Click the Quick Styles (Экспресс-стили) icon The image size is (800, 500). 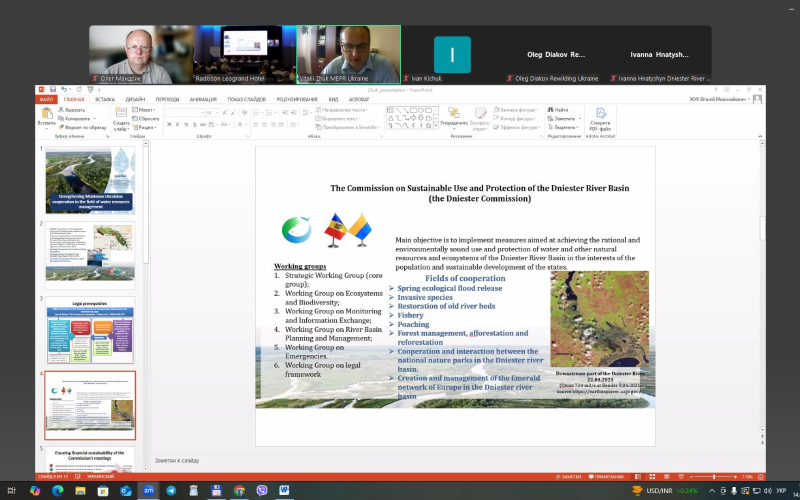point(481,113)
